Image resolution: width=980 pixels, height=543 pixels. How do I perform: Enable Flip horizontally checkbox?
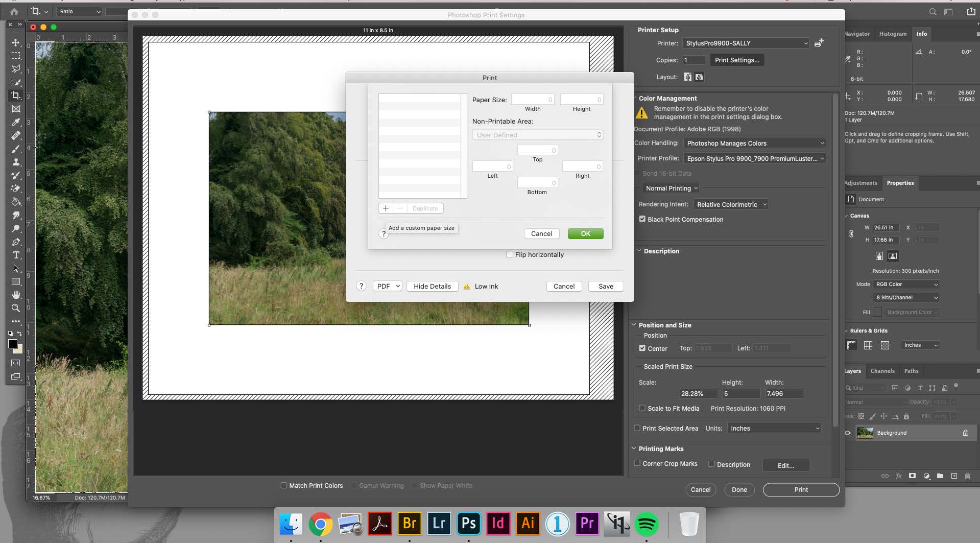point(509,254)
